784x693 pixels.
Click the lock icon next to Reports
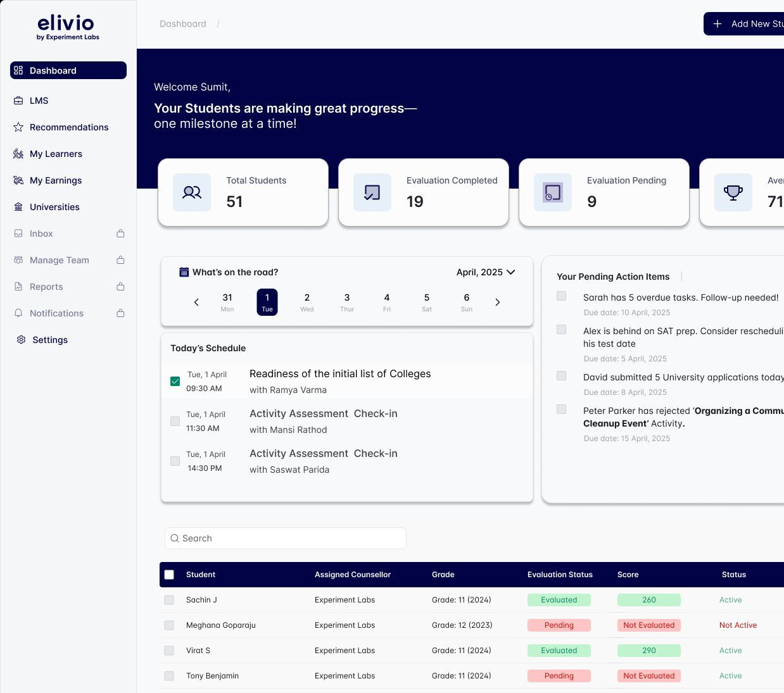coord(120,287)
